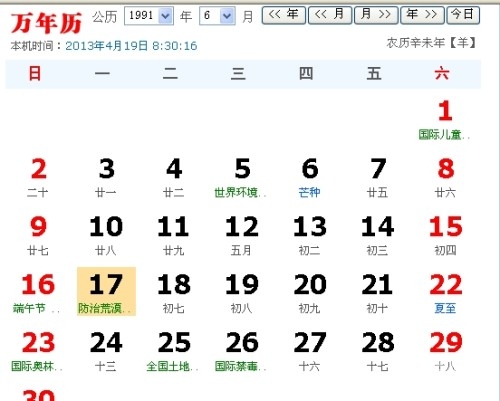Screen dimensions: 500x401
Task: Select date 26 国际禁毒 day
Action: (241, 352)
